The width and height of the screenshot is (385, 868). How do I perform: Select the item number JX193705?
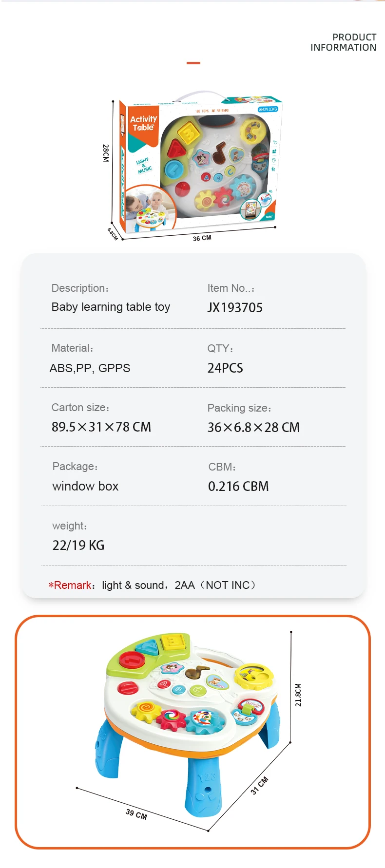(x=235, y=307)
